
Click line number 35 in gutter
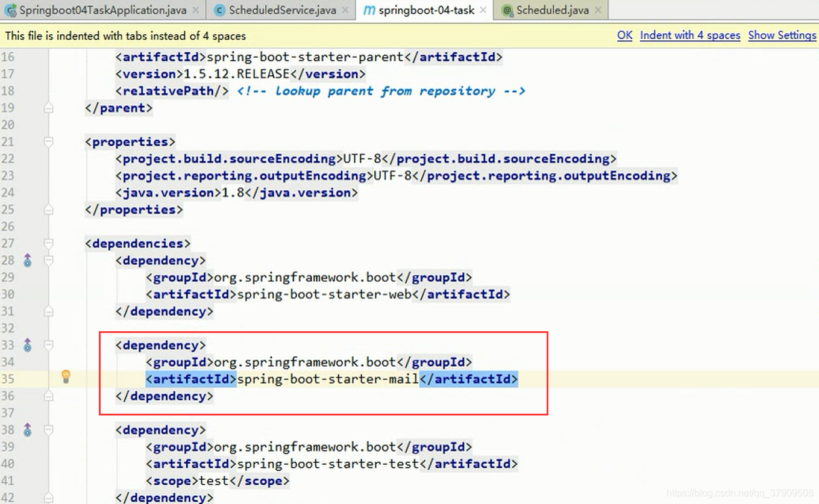[8, 379]
